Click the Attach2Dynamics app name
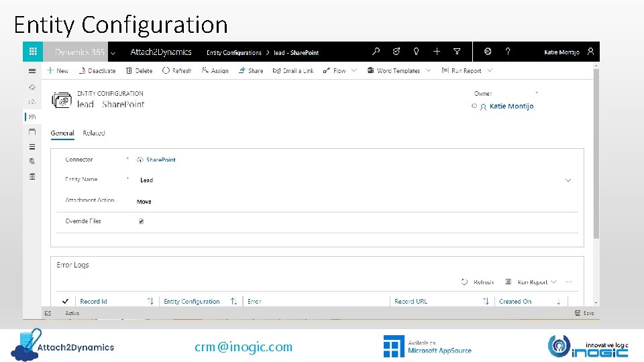Screen dimensions: 644x362 point(160,52)
